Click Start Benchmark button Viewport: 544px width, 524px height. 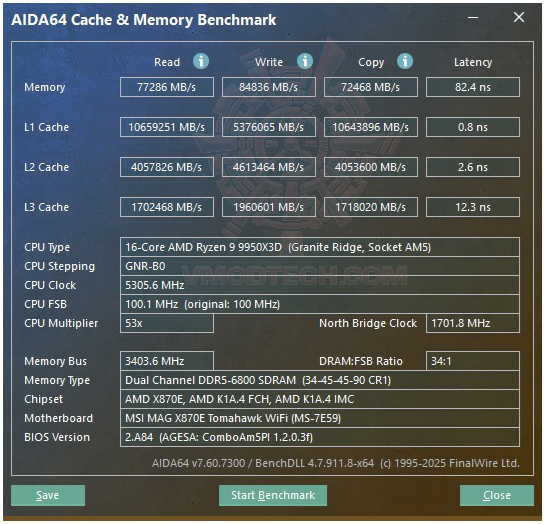(273, 495)
